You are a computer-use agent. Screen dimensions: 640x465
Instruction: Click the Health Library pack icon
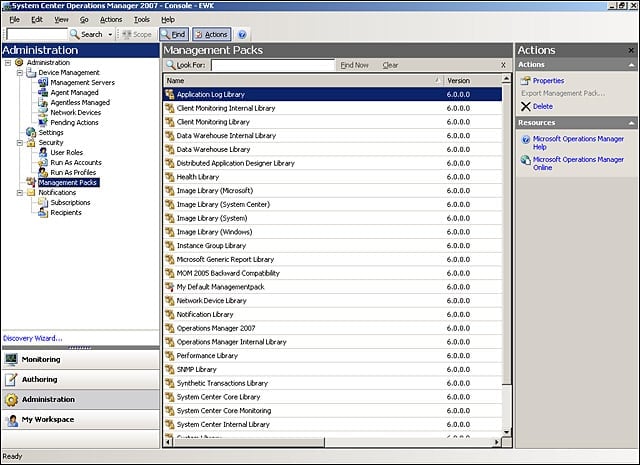170,177
